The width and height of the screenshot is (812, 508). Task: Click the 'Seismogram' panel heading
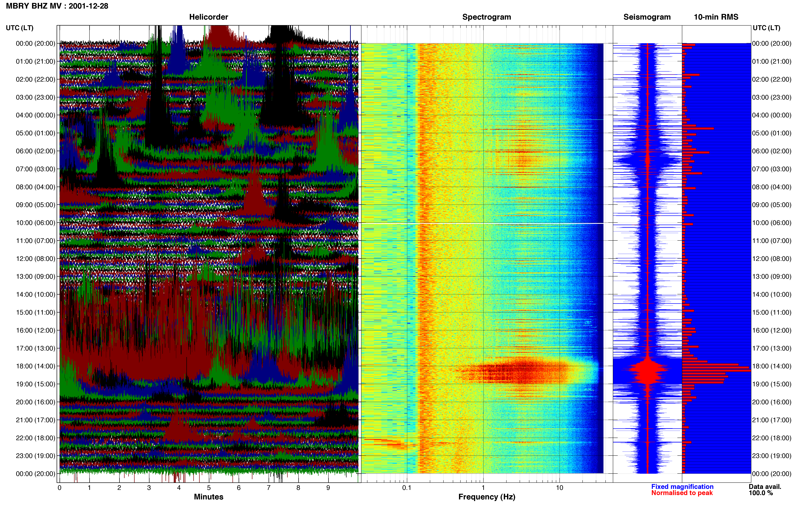647,17
